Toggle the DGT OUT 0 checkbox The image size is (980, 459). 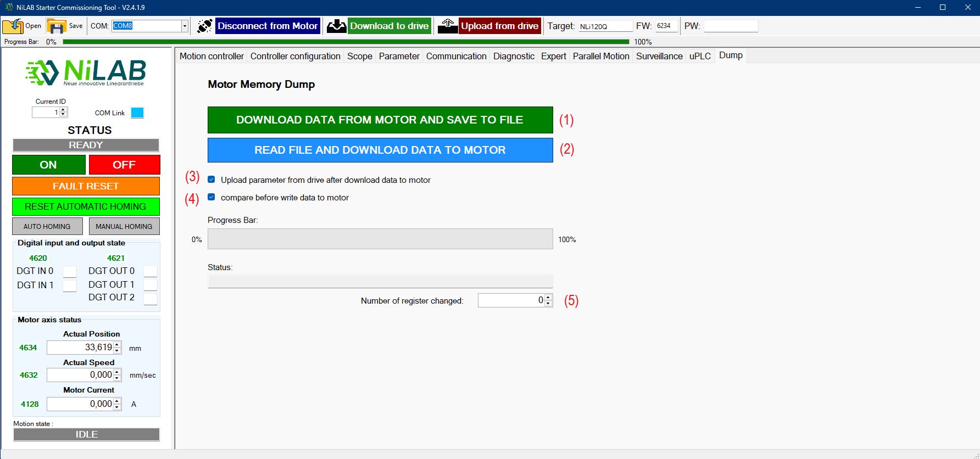[150, 271]
